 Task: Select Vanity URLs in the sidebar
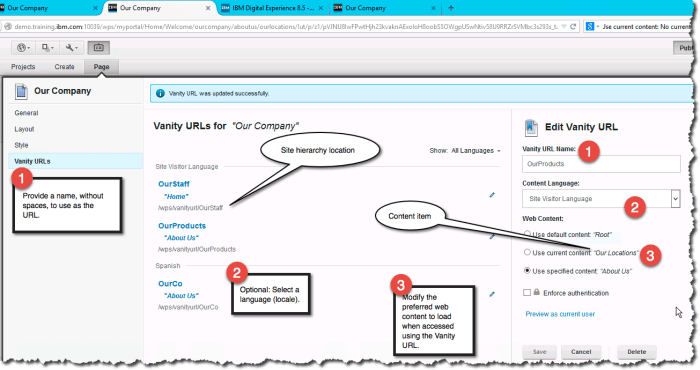[x=75, y=161]
